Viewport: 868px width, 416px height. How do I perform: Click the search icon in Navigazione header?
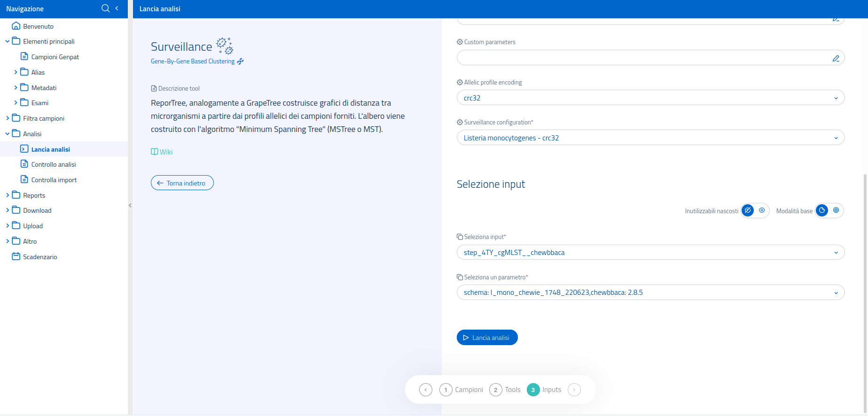click(105, 8)
